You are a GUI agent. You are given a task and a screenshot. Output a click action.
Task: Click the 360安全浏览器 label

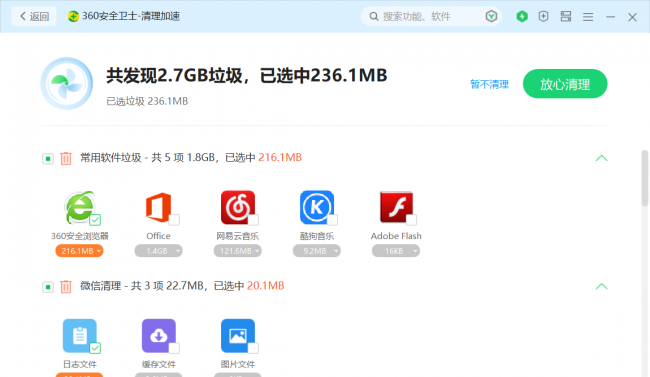[80, 236]
